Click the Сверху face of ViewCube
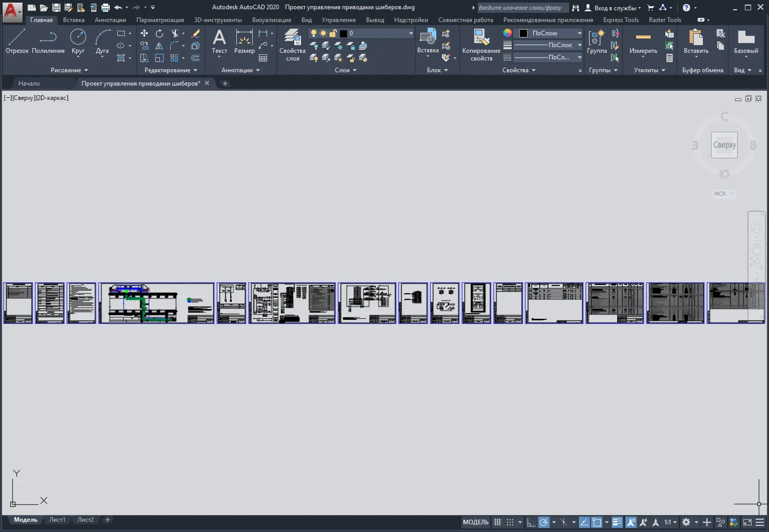 click(724, 145)
